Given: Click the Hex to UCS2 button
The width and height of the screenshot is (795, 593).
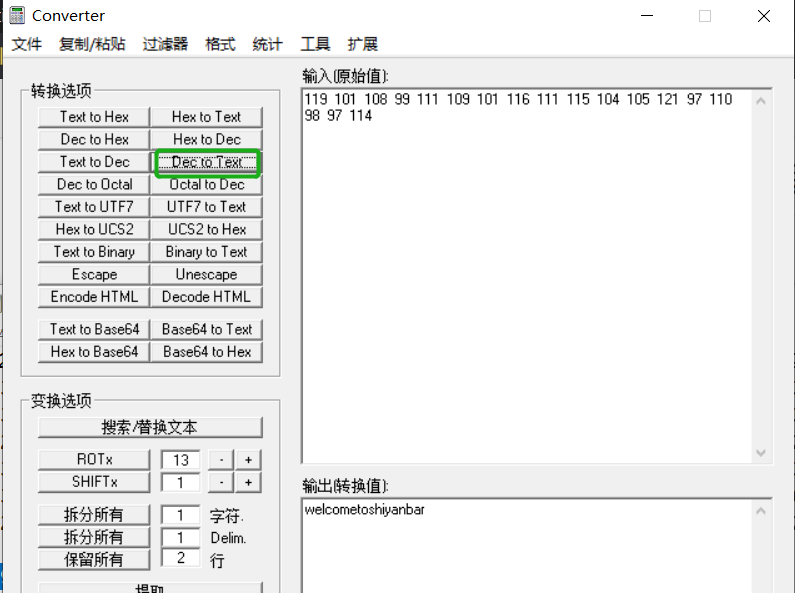Looking at the screenshot, I should (94, 229).
